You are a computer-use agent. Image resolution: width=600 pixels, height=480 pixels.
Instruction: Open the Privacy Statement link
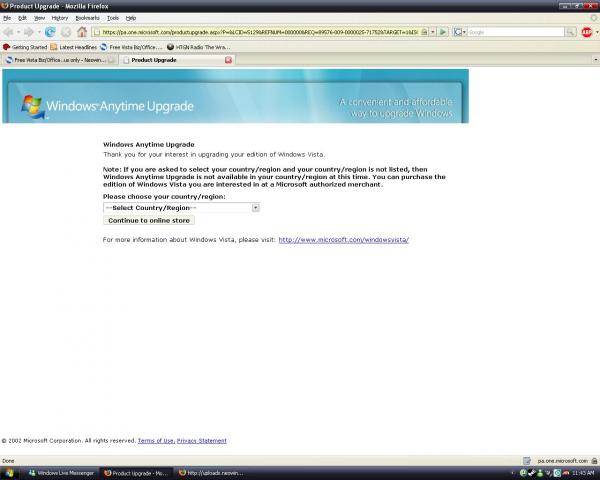click(x=202, y=441)
